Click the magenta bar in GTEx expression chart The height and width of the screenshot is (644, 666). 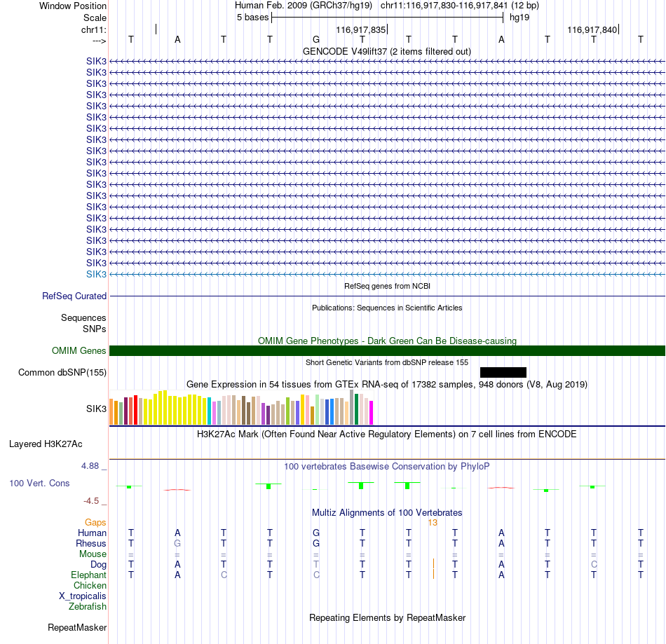tap(372, 413)
